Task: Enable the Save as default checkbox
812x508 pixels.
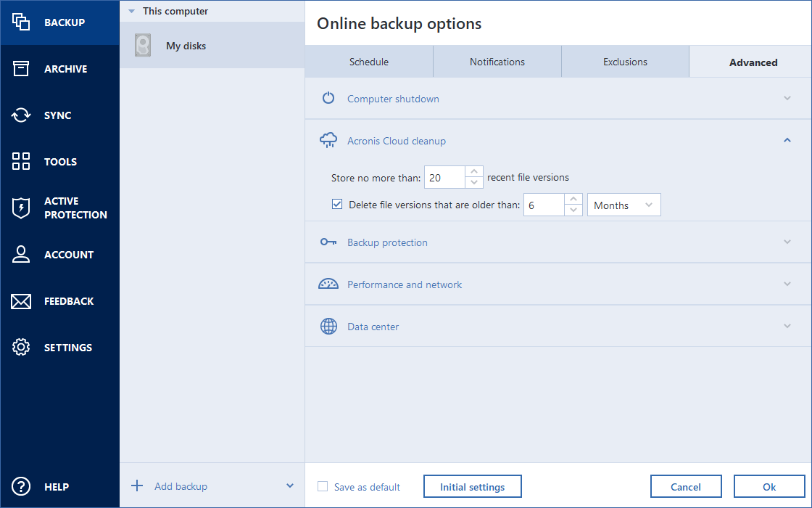Action: 323,487
